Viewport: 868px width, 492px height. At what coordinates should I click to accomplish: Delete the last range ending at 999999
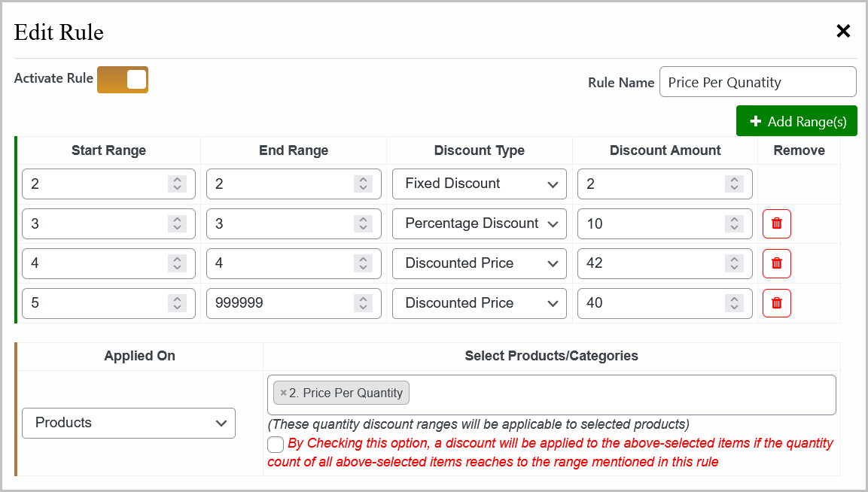click(x=776, y=303)
